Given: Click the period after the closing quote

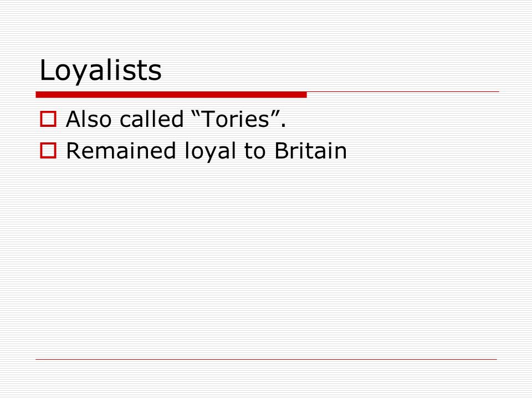Looking at the screenshot, I should [284, 126].
